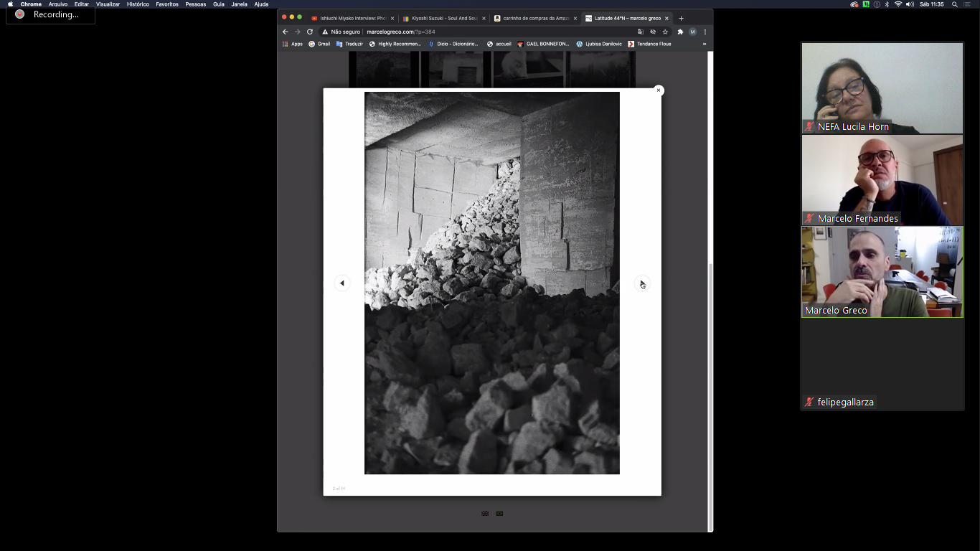
Task: Advance to the next photo in lightbox
Action: point(642,283)
